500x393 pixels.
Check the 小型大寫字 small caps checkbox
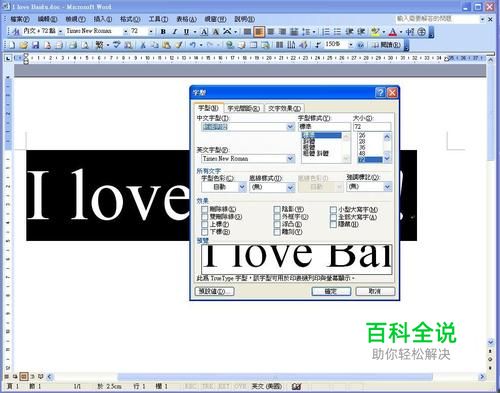(x=333, y=209)
